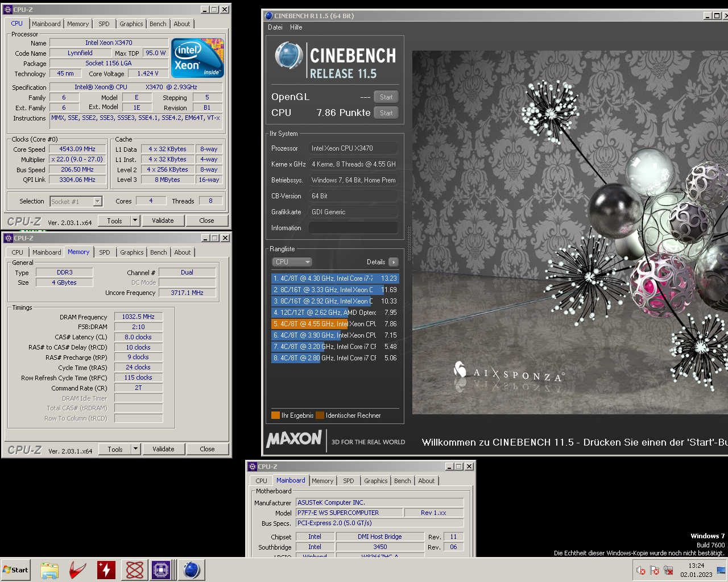728x582 pixels.
Task: Select ranking row 2. 8C/16T @ 3.33 GHz
Action: point(335,290)
